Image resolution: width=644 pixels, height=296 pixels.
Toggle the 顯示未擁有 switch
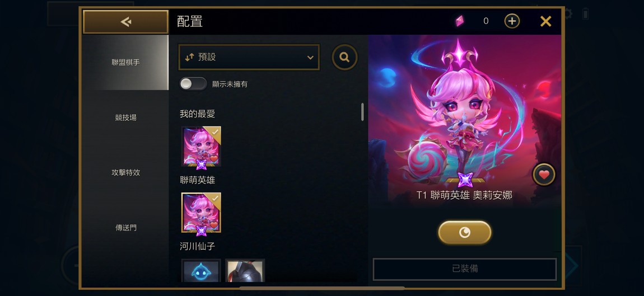click(193, 84)
